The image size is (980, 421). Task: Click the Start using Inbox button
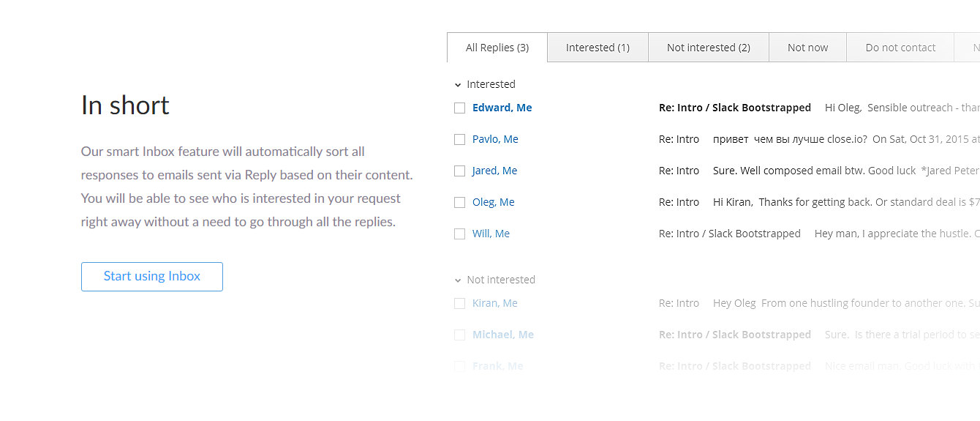[152, 277]
